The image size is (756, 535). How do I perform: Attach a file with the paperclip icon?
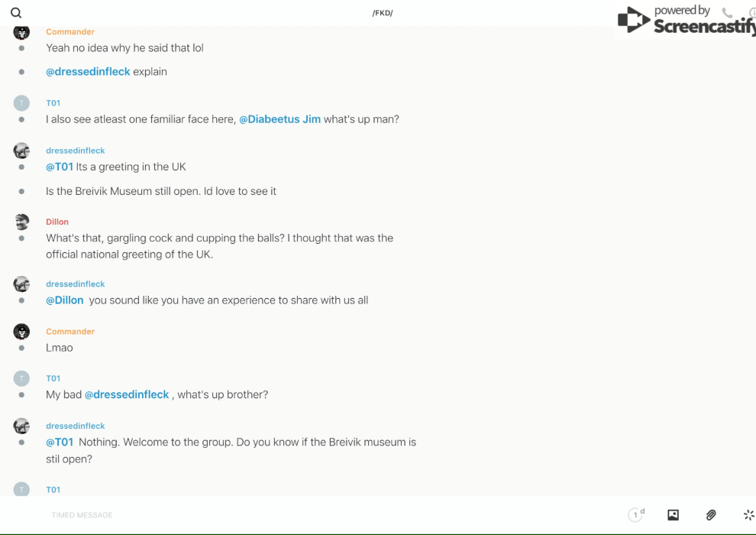coord(711,515)
